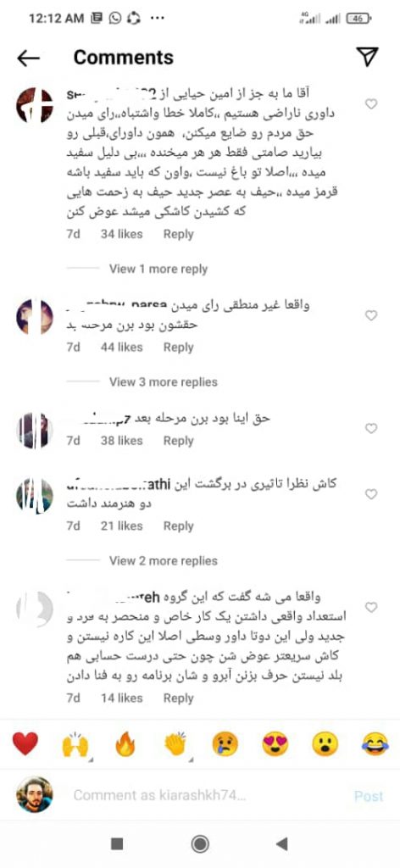Tap the back arrow beside Comments
This screenshot has width=400, height=868.
pyautogui.click(x=28, y=58)
